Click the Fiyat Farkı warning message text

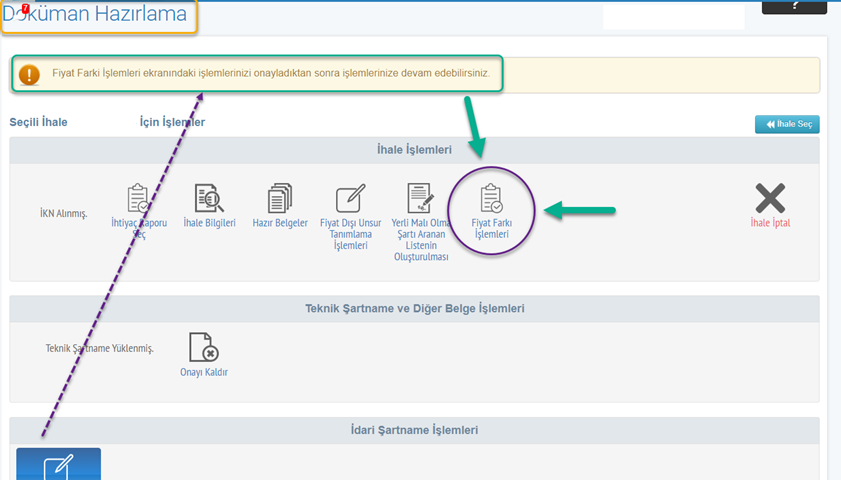270,75
